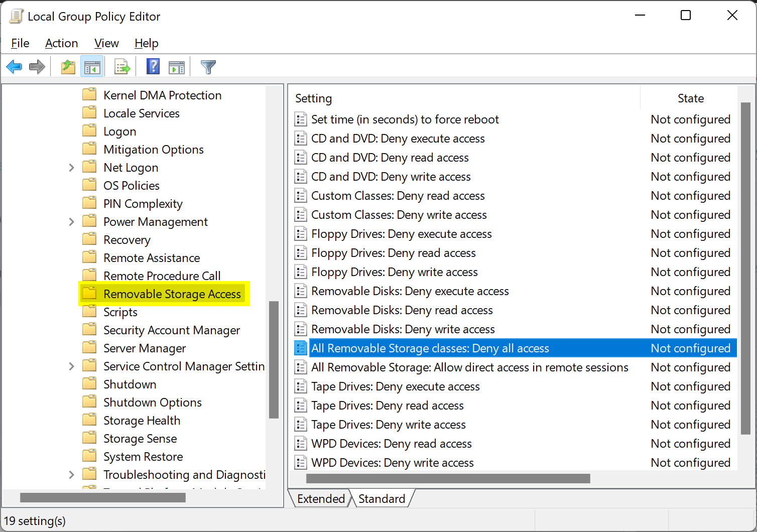Open the File menu
Image resolution: width=757 pixels, height=532 pixels.
(x=20, y=43)
